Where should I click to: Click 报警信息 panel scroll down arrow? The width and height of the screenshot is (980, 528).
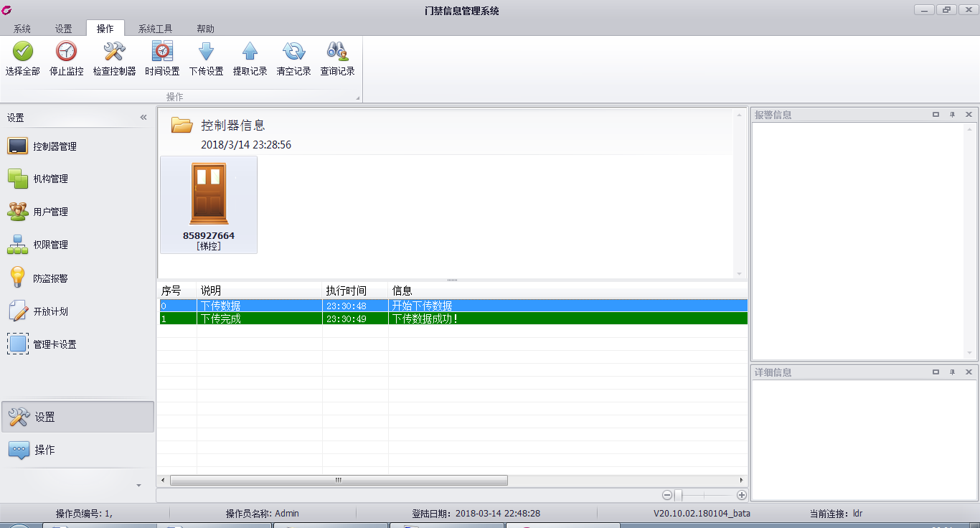[x=971, y=353]
